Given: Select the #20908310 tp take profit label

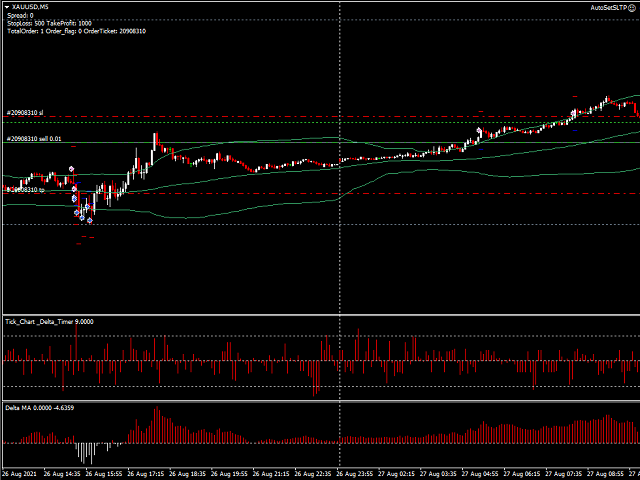Looking at the screenshot, I should 25,189.
